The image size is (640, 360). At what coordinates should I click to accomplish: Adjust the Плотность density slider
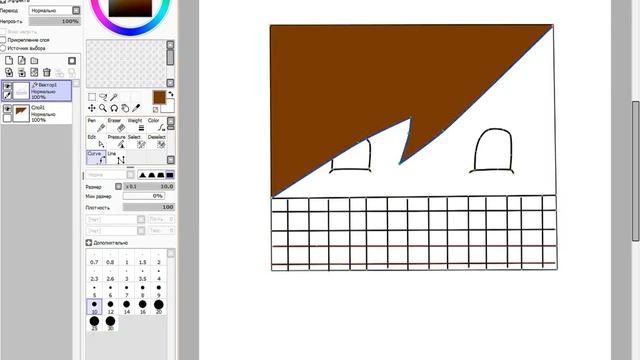[x=149, y=207]
